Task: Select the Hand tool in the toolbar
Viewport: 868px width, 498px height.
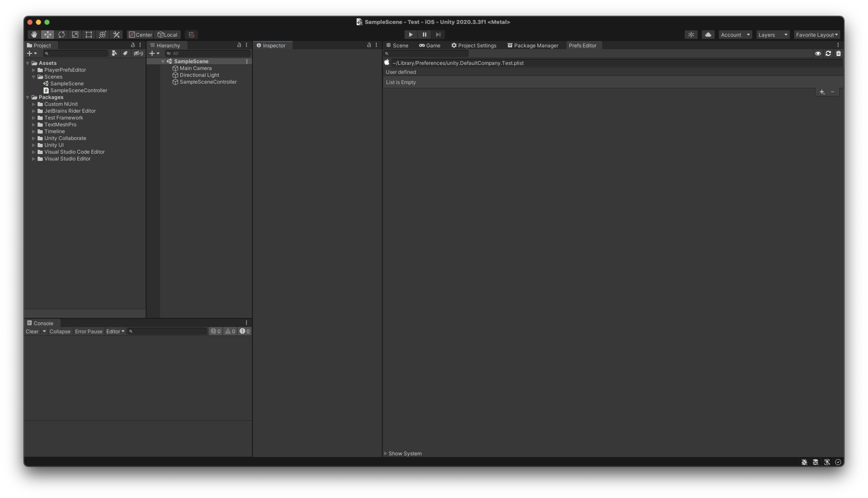Action: (34, 34)
